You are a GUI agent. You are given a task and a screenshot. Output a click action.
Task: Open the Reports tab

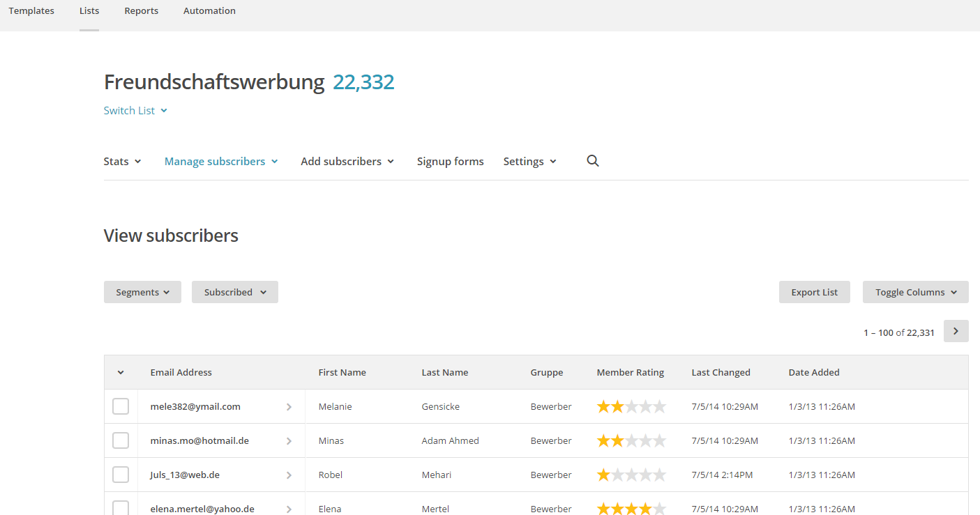click(x=141, y=11)
